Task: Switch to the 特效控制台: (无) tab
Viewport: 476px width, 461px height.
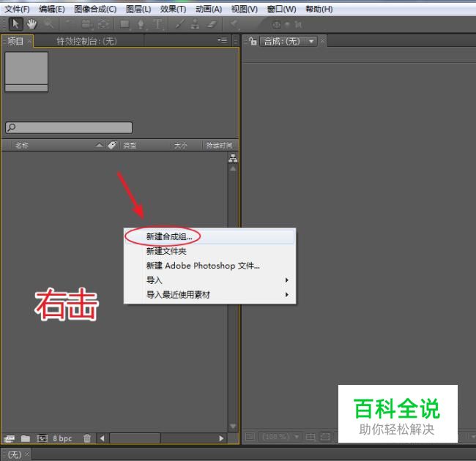Action: (x=86, y=41)
